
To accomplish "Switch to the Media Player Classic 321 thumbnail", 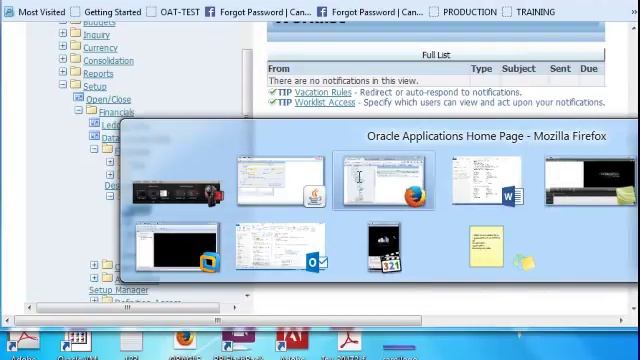I will tap(384, 246).
